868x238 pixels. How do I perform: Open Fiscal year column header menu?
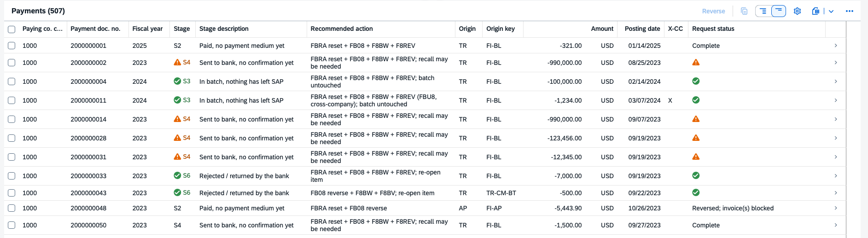tap(149, 29)
